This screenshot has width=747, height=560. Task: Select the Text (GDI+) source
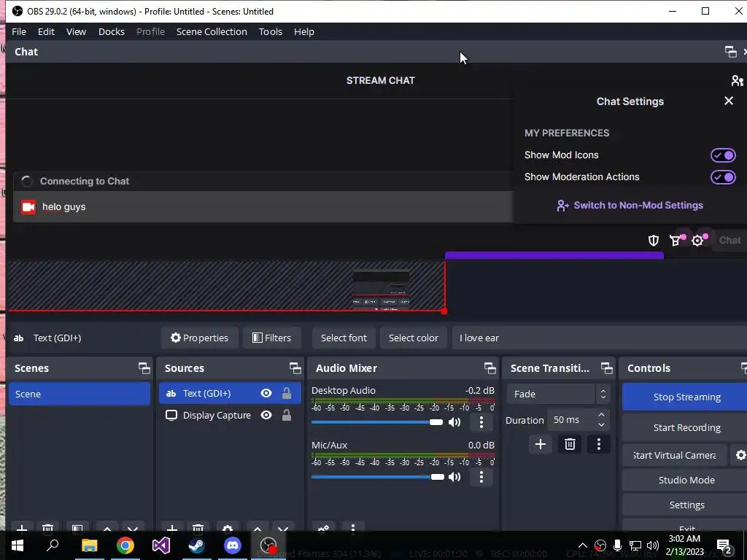point(206,393)
